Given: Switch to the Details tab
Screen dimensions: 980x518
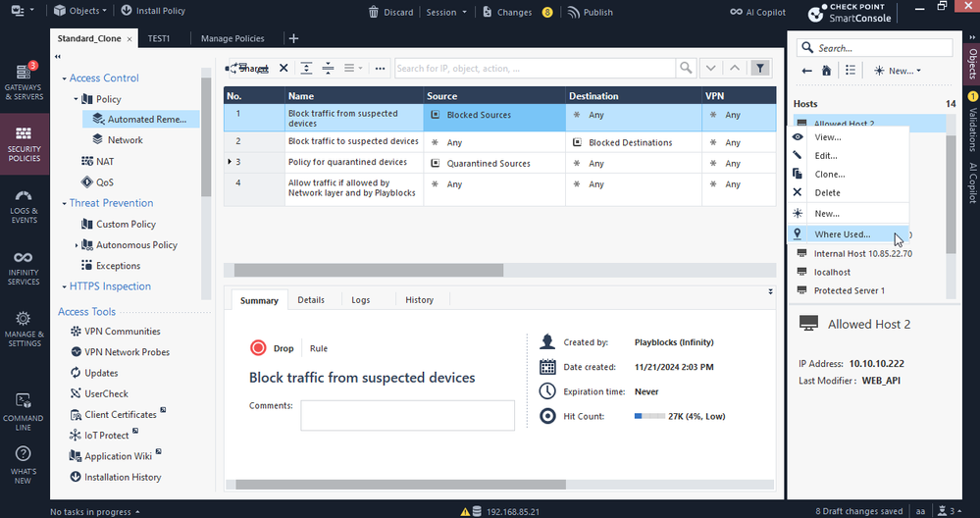Looking at the screenshot, I should click(x=311, y=300).
